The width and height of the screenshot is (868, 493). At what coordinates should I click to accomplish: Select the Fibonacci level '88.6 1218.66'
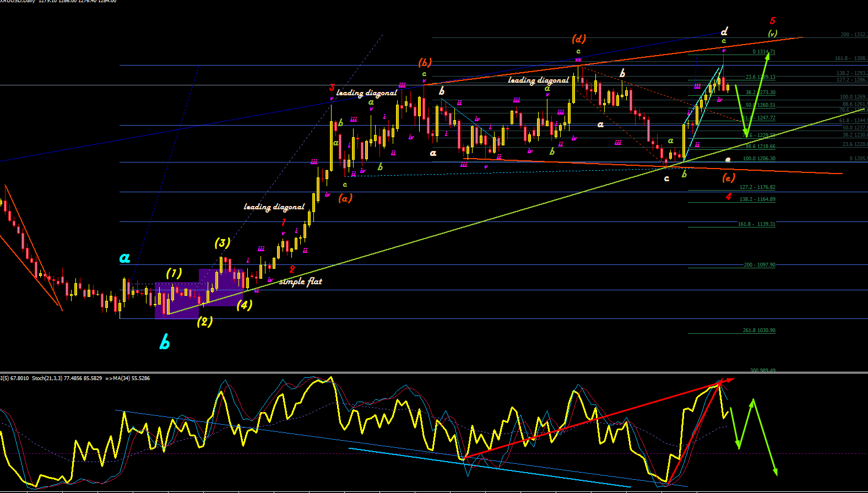(761, 147)
